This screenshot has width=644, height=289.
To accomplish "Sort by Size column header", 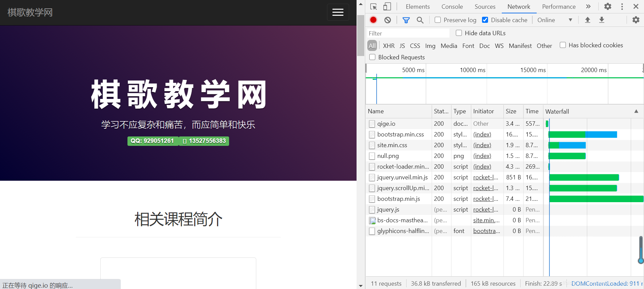I will click(514, 111).
